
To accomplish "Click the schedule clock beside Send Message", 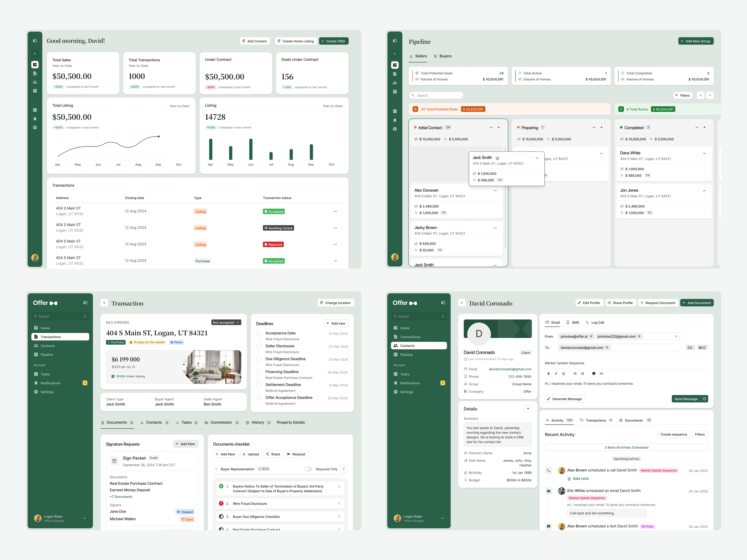I will [x=705, y=399].
